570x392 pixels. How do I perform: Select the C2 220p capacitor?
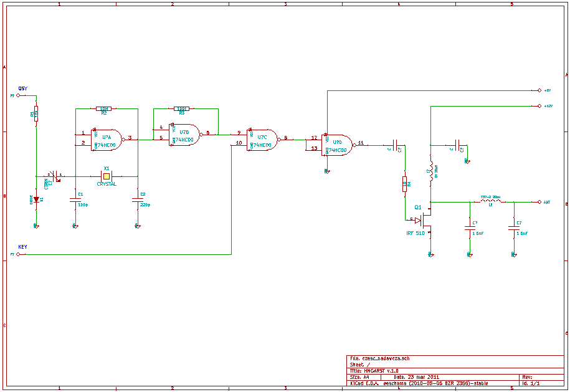(137, 200)
